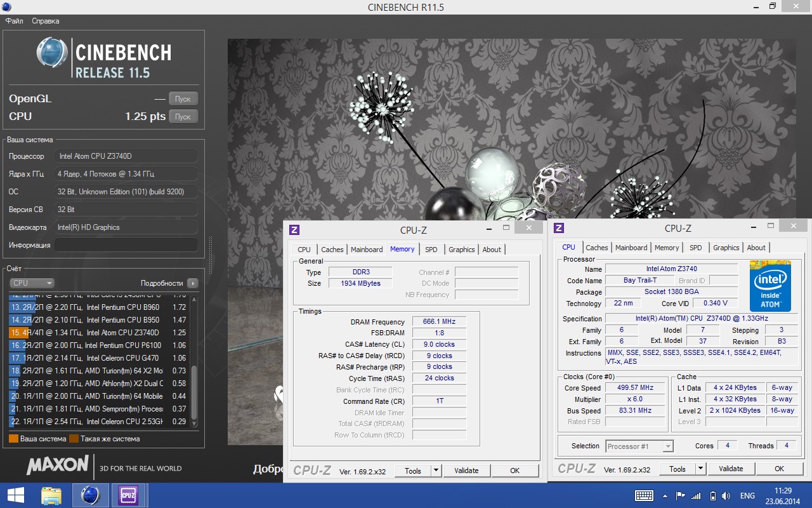Click the Cinebench logo sphere icon
This screenshot has height=508, width=812.
click(53, 53)
